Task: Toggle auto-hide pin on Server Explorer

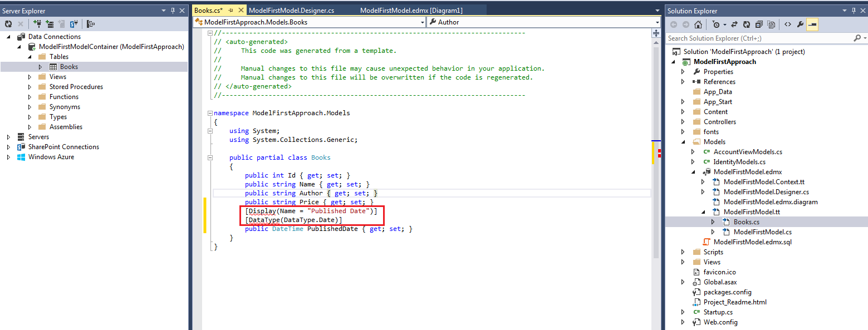Action: pos(173,11)
